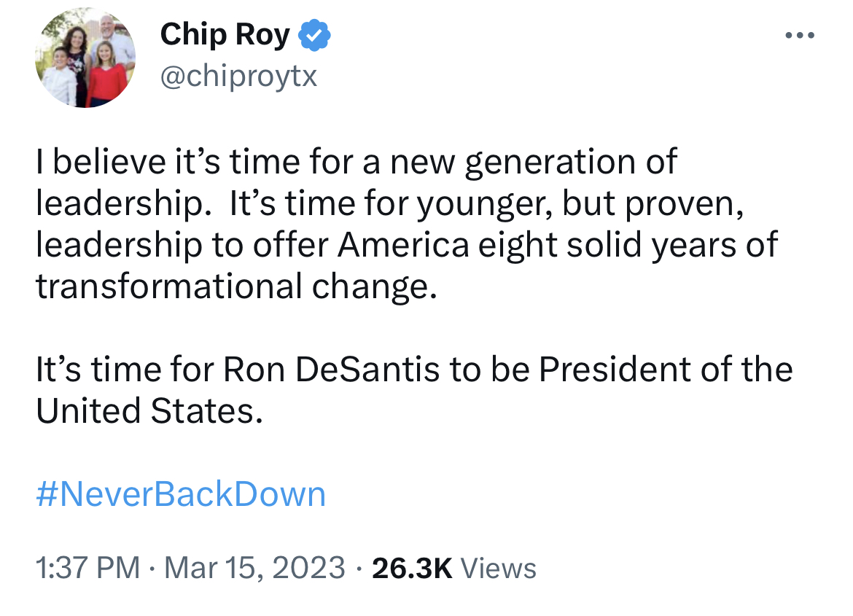Click the Views label

coord(498,568)
